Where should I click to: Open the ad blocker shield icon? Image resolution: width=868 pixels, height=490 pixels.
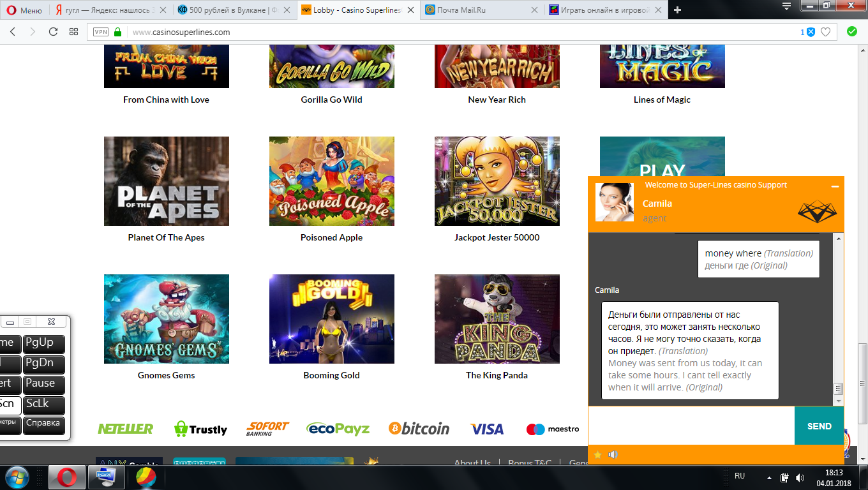tap(811, 32)
